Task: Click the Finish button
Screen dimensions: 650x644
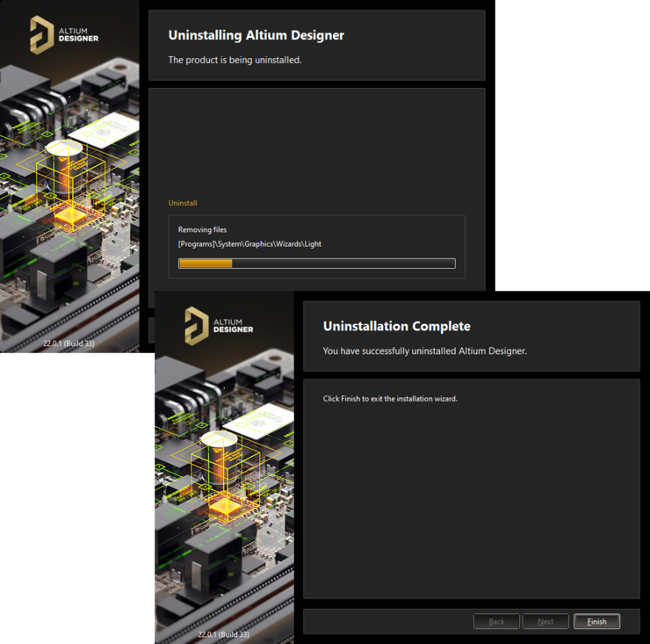Action: (596, 621)
